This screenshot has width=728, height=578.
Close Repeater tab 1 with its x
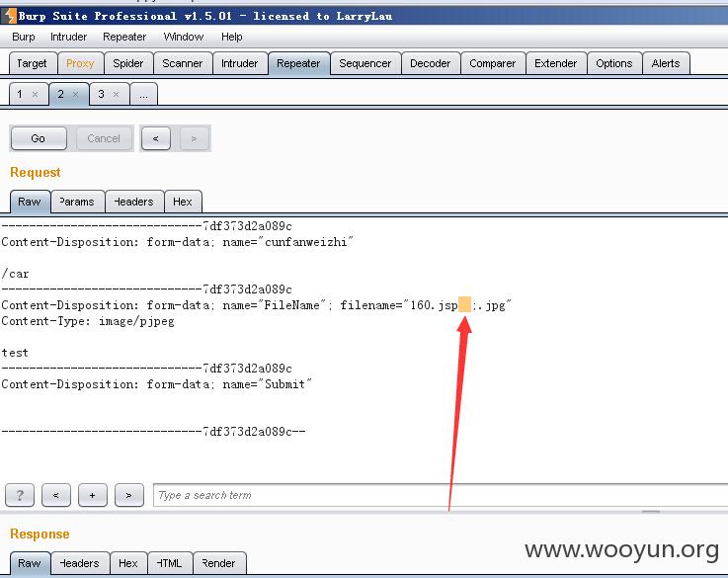coord(35,94)
